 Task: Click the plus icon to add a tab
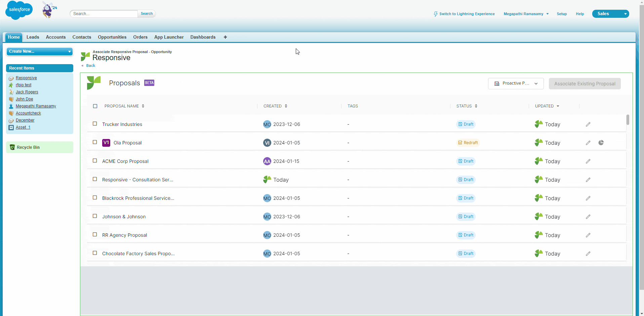coord(225,37)
